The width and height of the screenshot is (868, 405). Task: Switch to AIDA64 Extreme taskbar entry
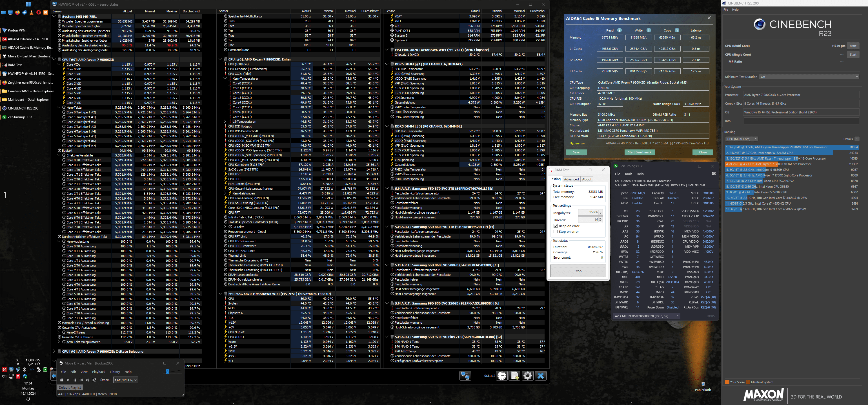tap(25, 39)
